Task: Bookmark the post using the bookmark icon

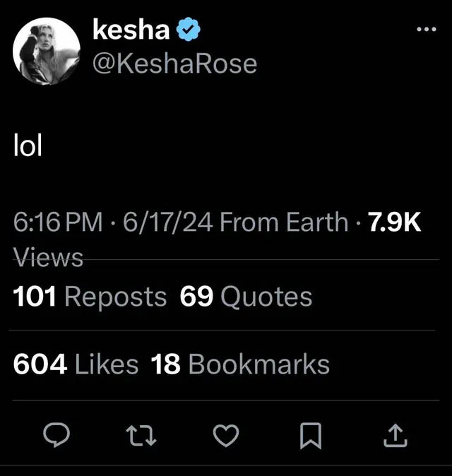Action: click(311, 436)
